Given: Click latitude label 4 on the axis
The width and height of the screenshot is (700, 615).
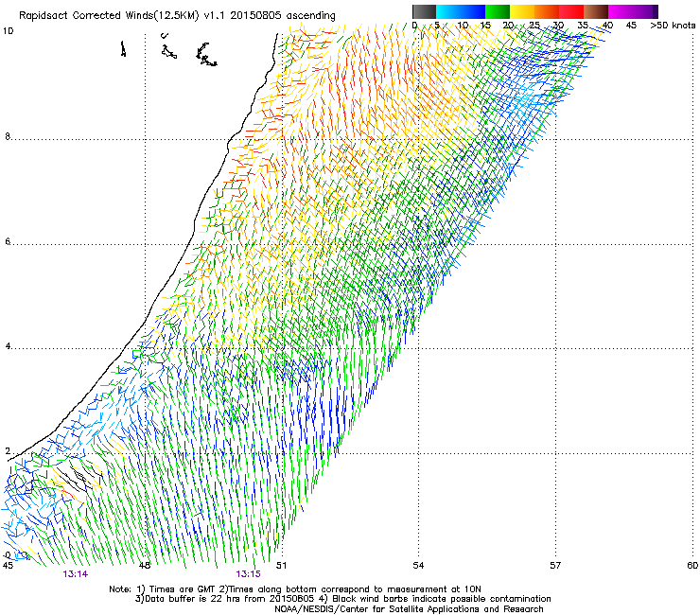Looking at the screenshot, I should tap(8, 346).
